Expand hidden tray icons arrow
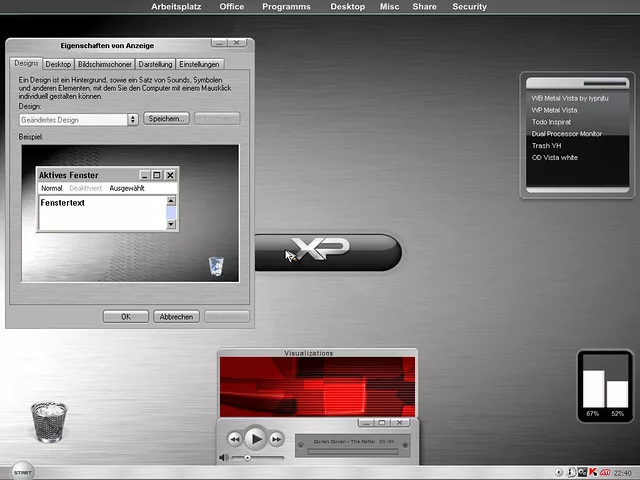The height and width of the screenshot is (480, 640). click(559, 472)
